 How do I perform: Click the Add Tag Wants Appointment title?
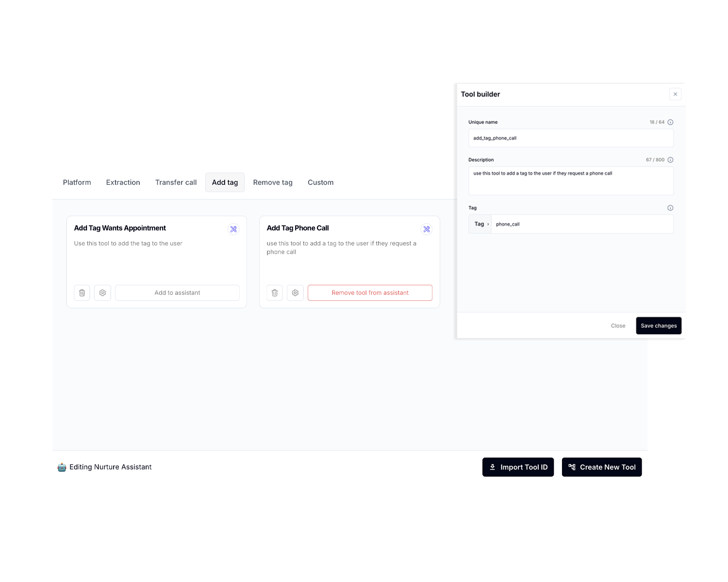coord(120,228)
